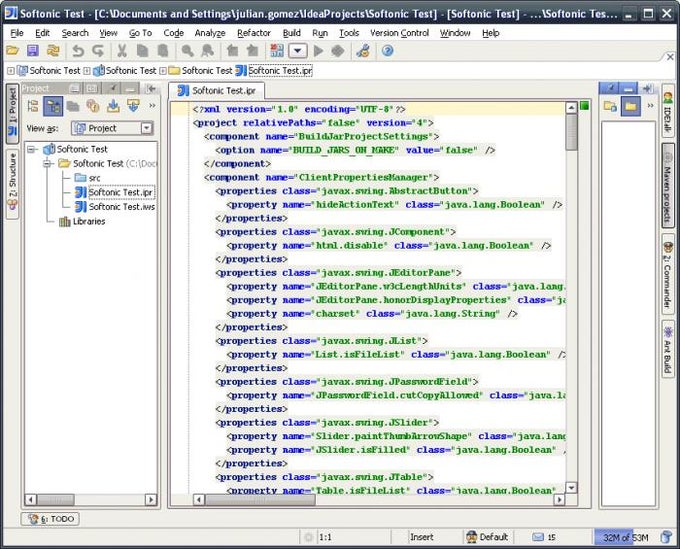Click the Find magnifier icon

(187, 51)
